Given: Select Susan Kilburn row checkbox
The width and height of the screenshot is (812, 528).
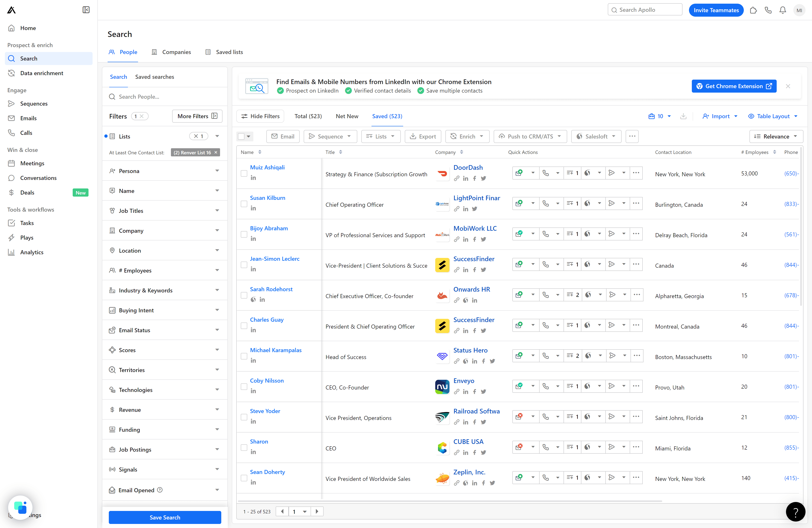Looking at the screenshot, I should click(244, 204).
